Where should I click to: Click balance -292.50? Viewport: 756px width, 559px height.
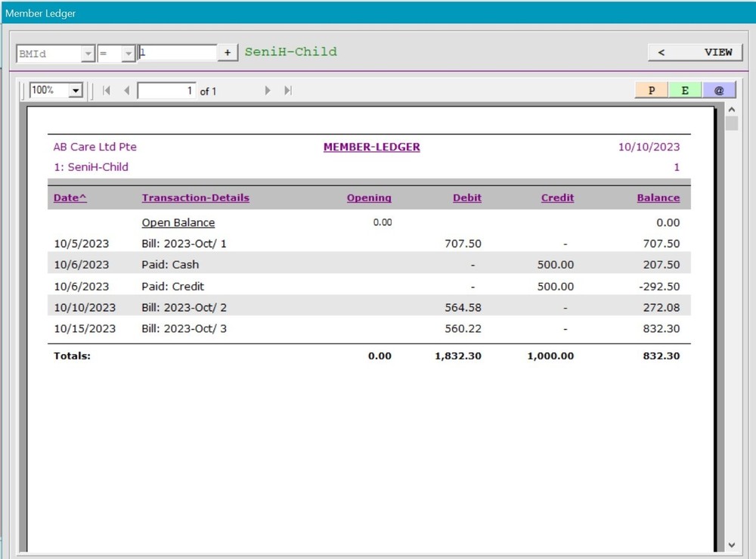click(x=659, y=287)
